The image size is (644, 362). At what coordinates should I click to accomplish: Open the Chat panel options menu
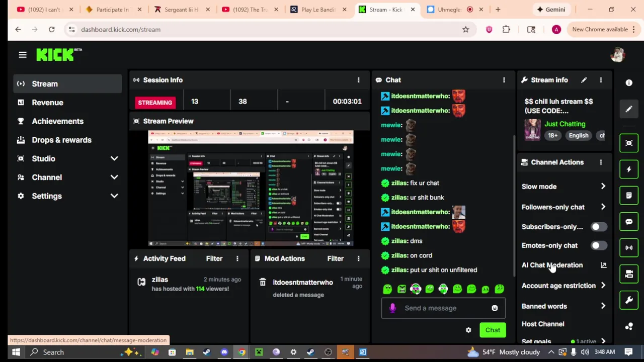coord(504,80)
